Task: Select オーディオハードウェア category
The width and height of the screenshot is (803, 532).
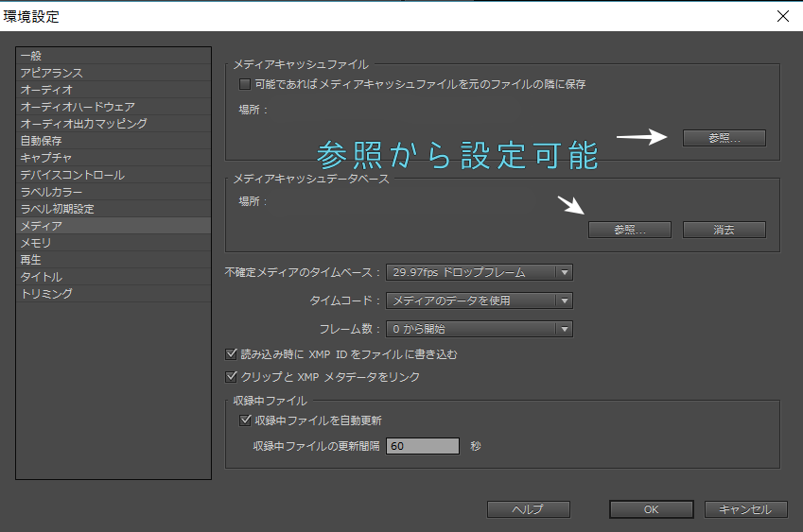Action: coord(78,107)
